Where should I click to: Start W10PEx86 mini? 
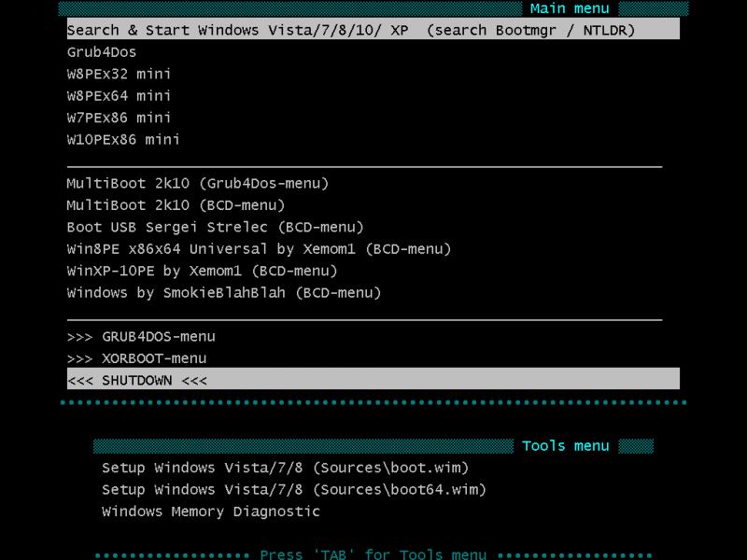click(x=123, y=139)
